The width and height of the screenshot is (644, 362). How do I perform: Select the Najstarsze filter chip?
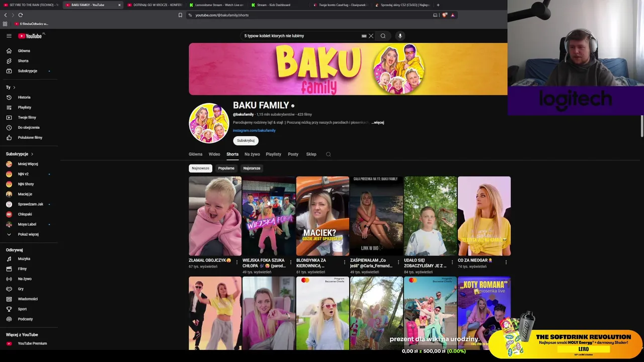[252, 168]
